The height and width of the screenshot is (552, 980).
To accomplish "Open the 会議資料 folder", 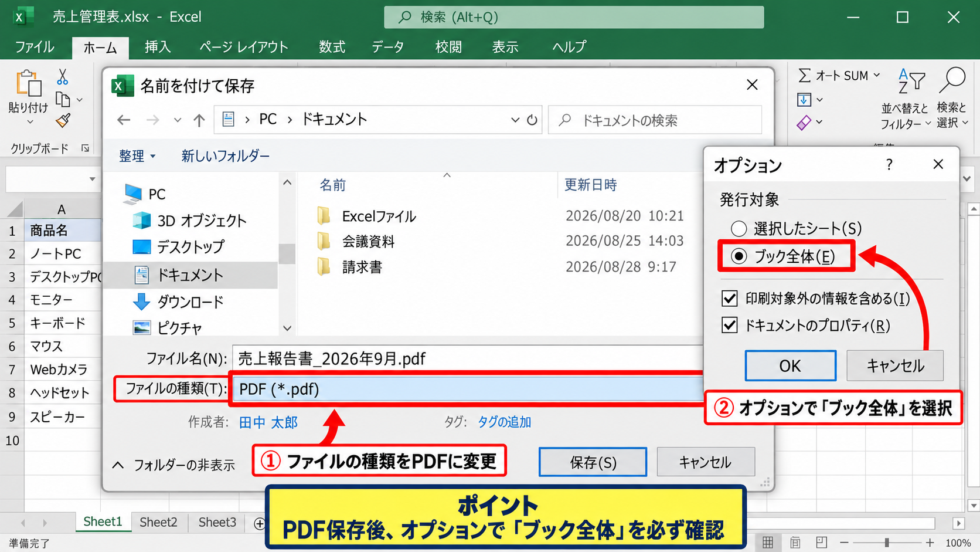I will [x=356, y=241].
